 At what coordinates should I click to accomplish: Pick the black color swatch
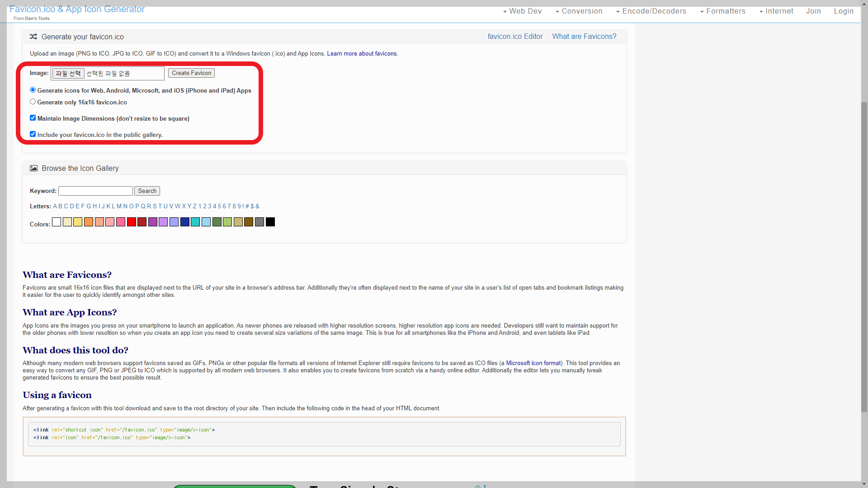click(x=270, y=222)
